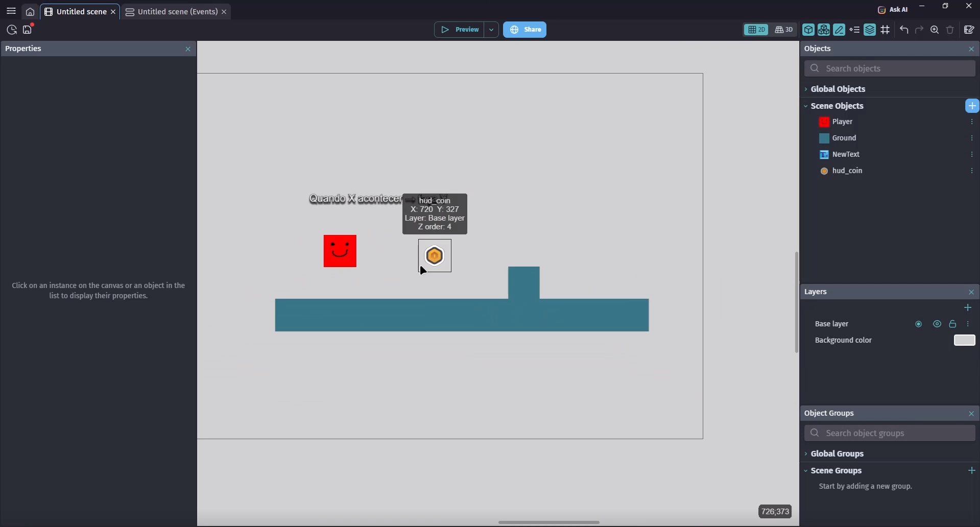Viewport: 980px width, 527px height.
Task: Open the version history clock icon
Action: coord(11,30)
